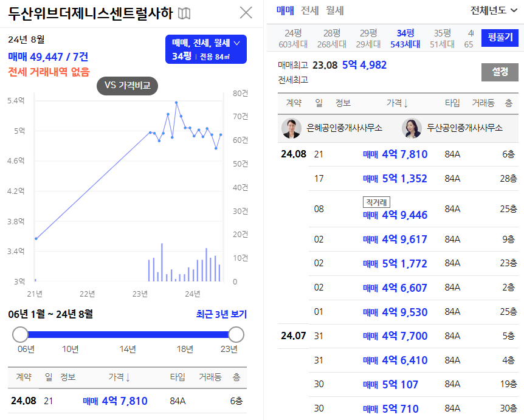The height and width of the screenshot is (420, 524).
Task: Select the 35평 51세대 size tab
Action: (442, 38)
